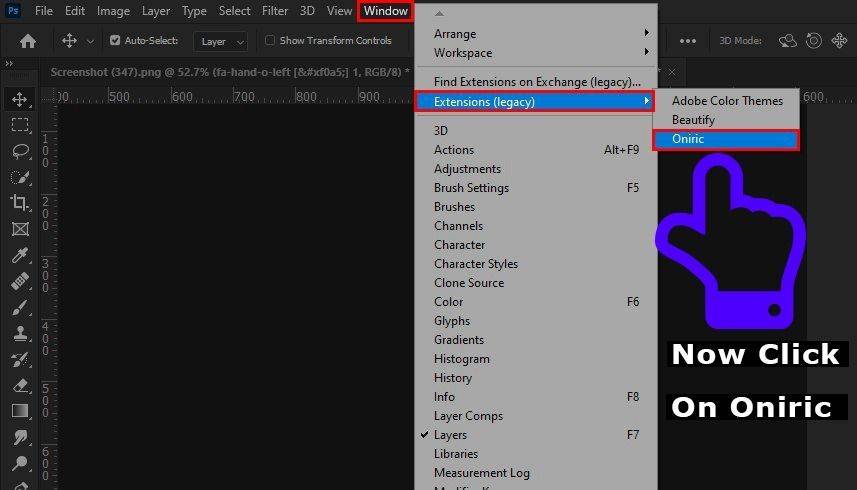This screenshot has height=490, width=857.
Task: Select the Quick Selection tool
Action: [x=20, y=177]
